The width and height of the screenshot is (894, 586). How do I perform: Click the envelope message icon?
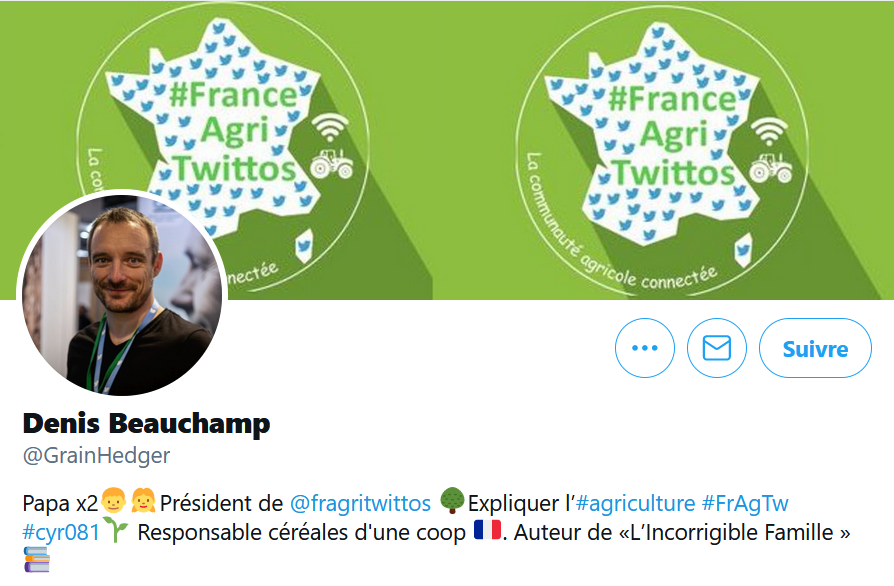click(x=717, y=348)
